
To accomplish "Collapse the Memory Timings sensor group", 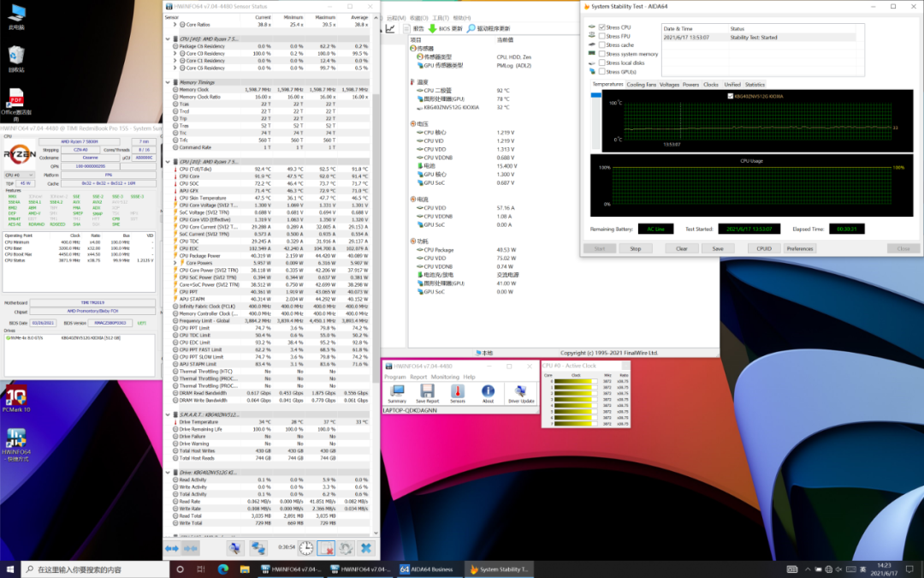I will [169, 82].
